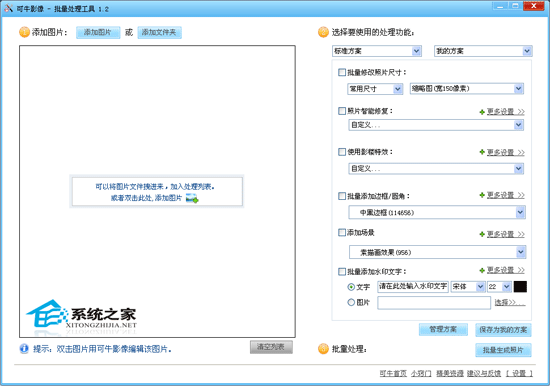Click the 清空列表 button
The height and width of the screenshot is (386, 550).
271,347
